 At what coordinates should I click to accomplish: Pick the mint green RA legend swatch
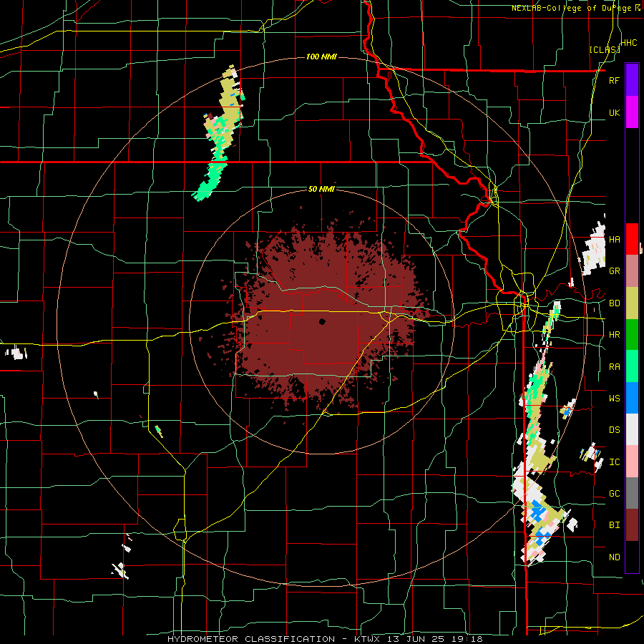632,366
